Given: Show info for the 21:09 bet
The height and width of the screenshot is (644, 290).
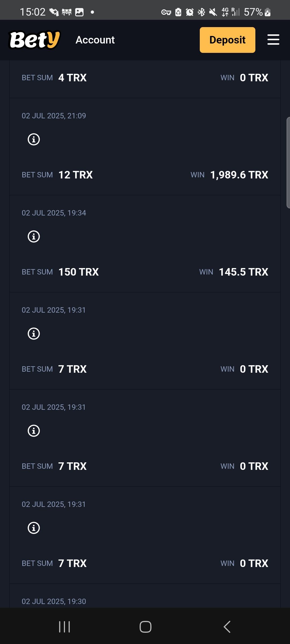Looking at the screenshot, I should point(34,140).
